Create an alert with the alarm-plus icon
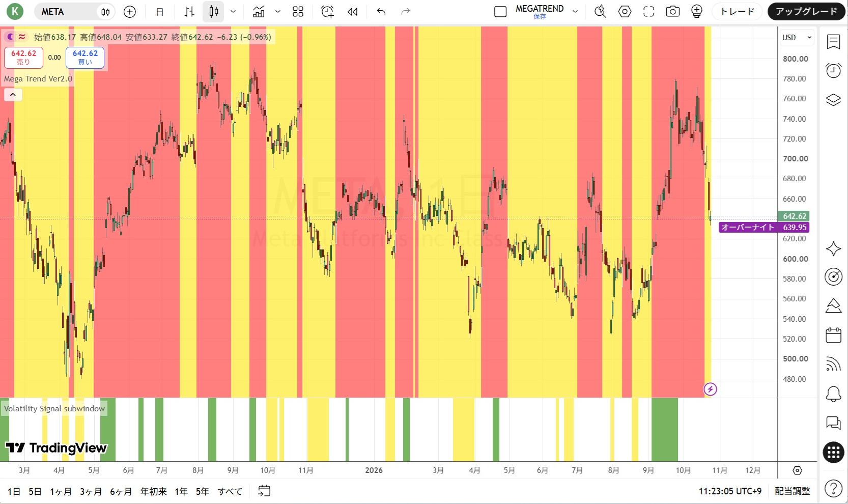Viewport: 848px width, 504px height. (327, 12)
